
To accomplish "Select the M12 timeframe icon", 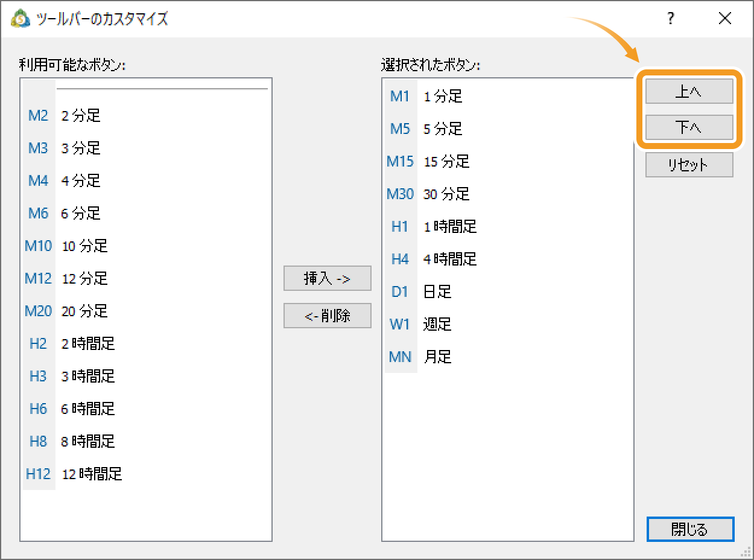I will [x=38, y=279].
